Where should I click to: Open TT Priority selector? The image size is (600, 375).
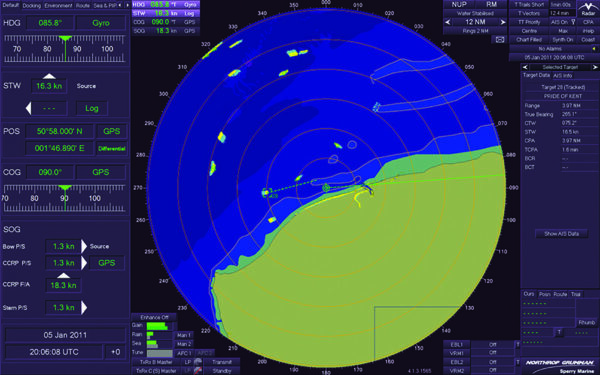[x=529, y=22]
